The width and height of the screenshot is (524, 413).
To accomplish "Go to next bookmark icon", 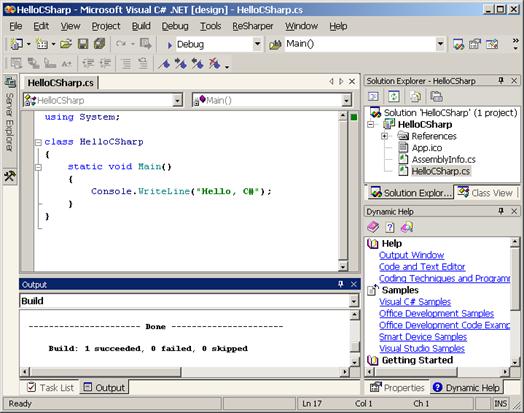I will coord(181,63).
